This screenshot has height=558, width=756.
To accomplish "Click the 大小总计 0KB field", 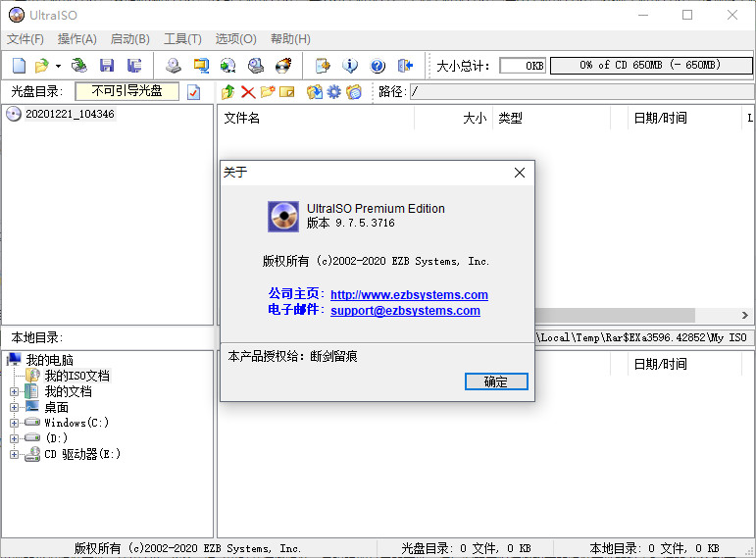I will click(x=523, y=66).
